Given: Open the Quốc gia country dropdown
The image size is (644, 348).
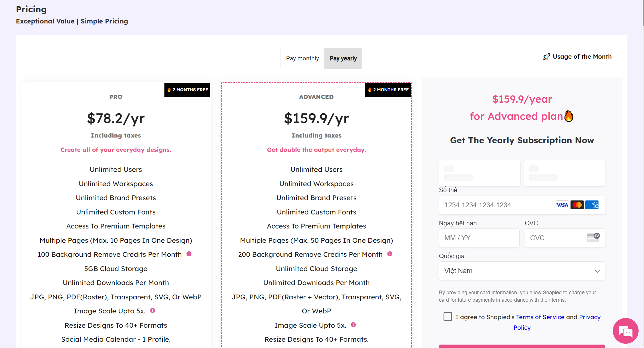Looking at the screenshot, I should pyautogui.click(x=522, y=271).
